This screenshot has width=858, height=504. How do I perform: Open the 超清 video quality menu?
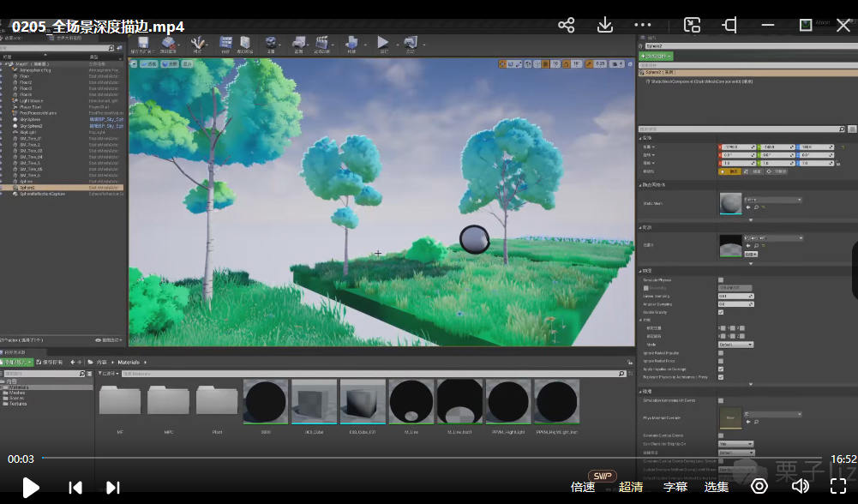631,487
